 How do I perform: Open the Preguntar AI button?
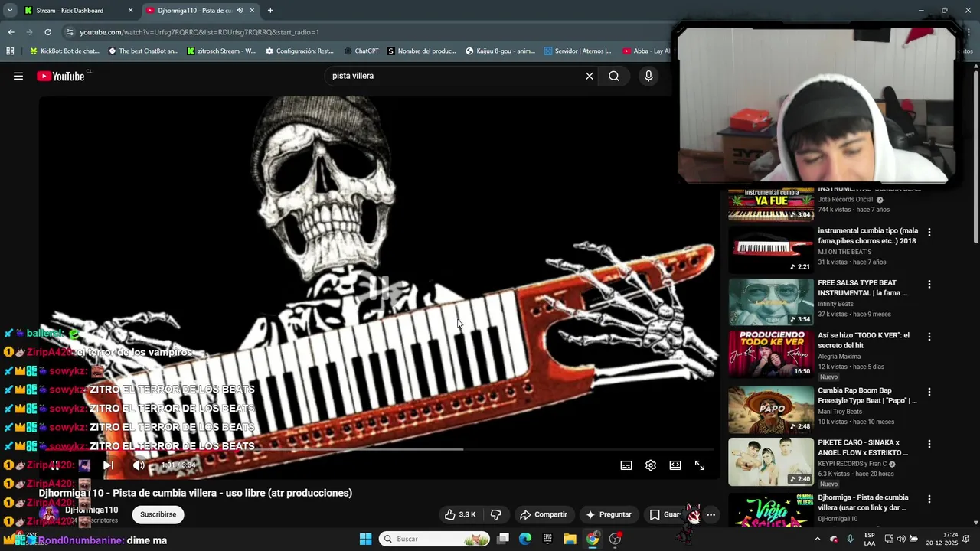(609, 514)
